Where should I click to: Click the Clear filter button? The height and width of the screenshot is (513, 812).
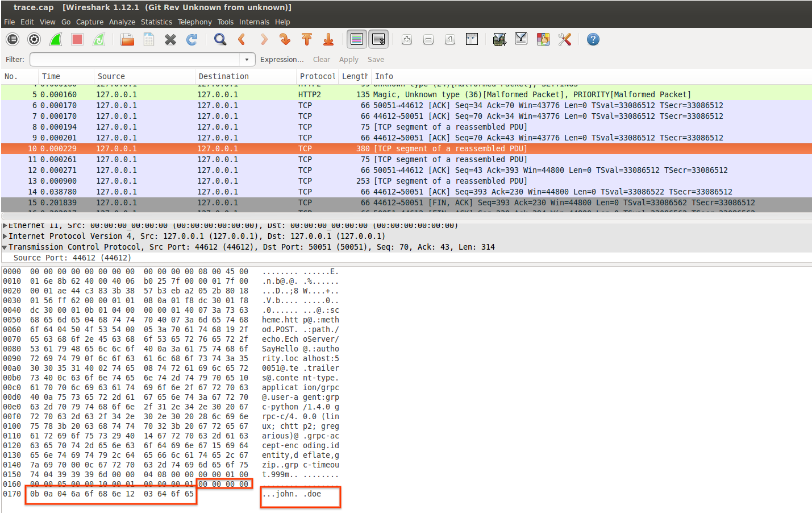(321, 59)
